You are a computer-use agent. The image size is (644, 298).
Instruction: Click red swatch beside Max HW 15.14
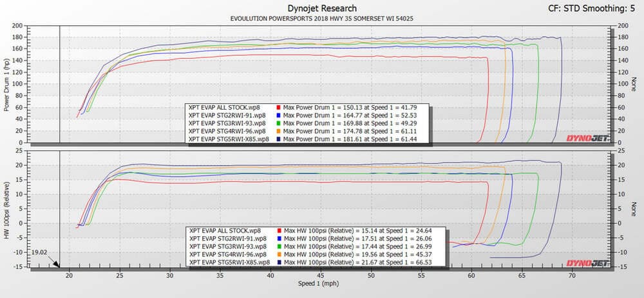click(x=278, y=230)
